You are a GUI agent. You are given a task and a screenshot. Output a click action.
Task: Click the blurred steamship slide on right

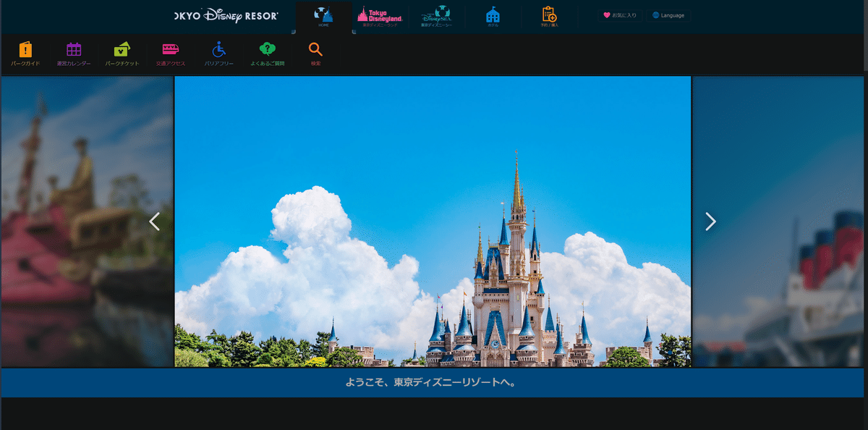(778, 222)
